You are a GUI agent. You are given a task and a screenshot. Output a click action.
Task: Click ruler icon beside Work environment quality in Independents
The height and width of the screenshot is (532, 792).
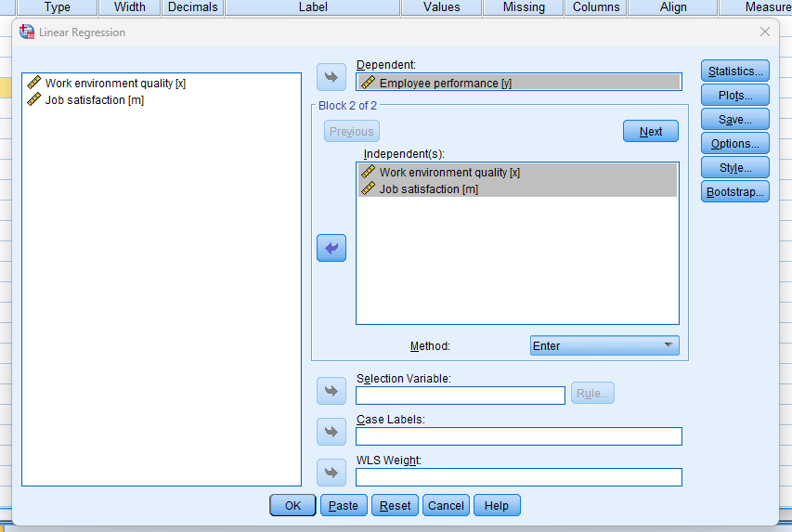coord(369,172)
